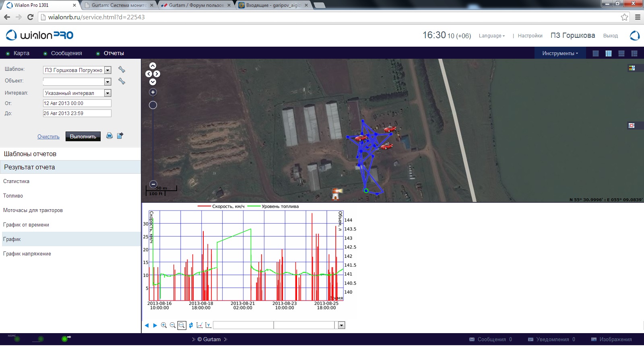
Task: Click the wrench icon beside the Шаблон field
Action: point(122,70)
